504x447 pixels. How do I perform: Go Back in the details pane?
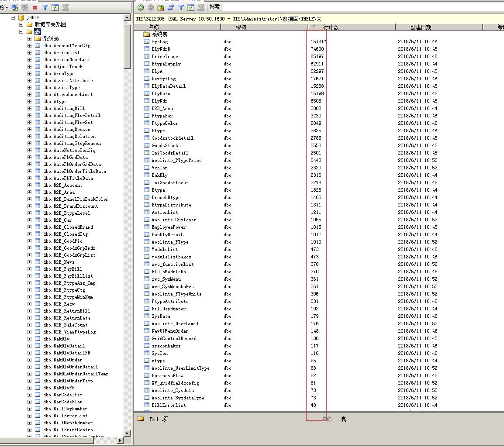pyautogui.click(x=141, y=7)
